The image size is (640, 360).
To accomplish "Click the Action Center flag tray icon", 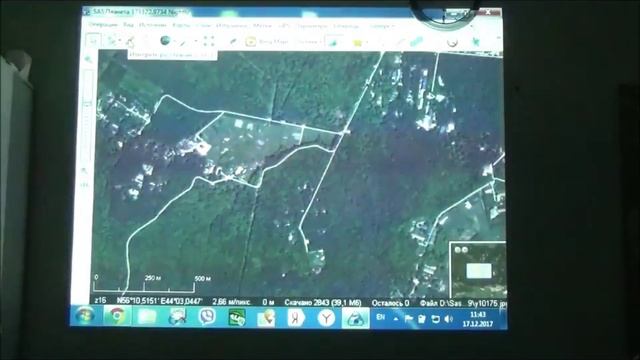I will [x=409, y=319].
